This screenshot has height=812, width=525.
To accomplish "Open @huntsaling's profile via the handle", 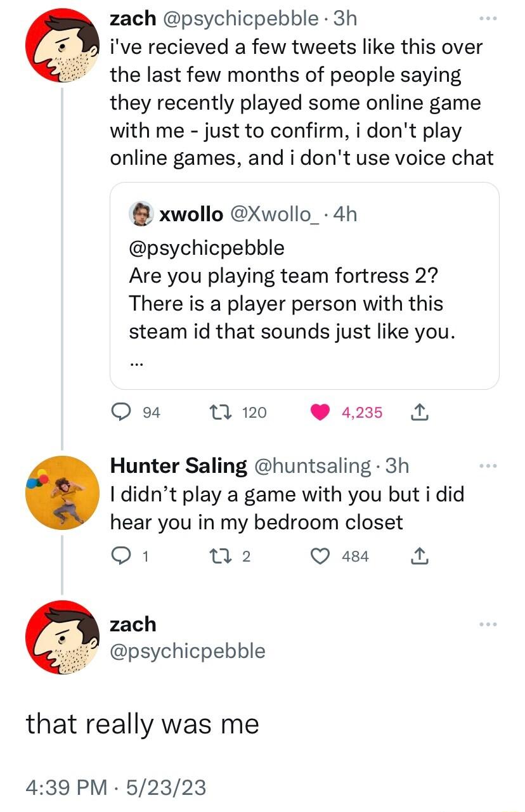I will (310, 465).
